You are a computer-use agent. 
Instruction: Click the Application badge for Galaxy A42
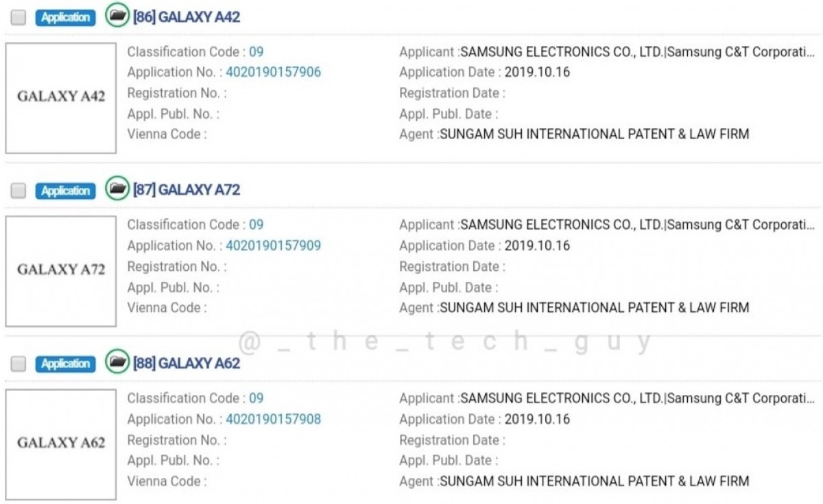click(x=65, y=18)
